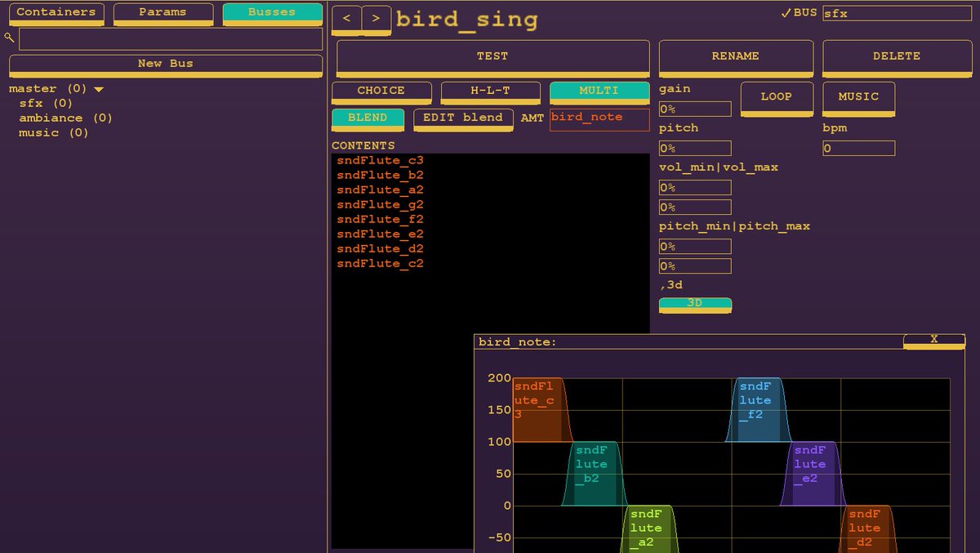The height and width of the screenshot is (553, 980).
Task: Click the search magnifier icon
Action: (x=9, y=38)
